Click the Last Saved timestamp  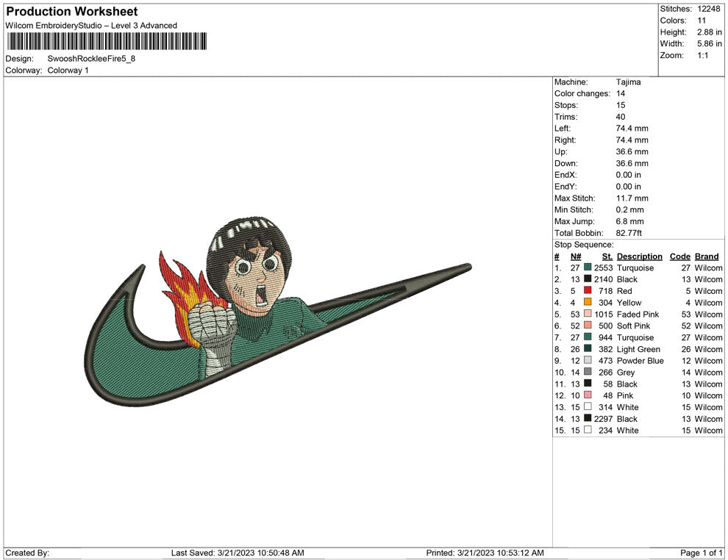pyautogui.click(x=238, y=553)
